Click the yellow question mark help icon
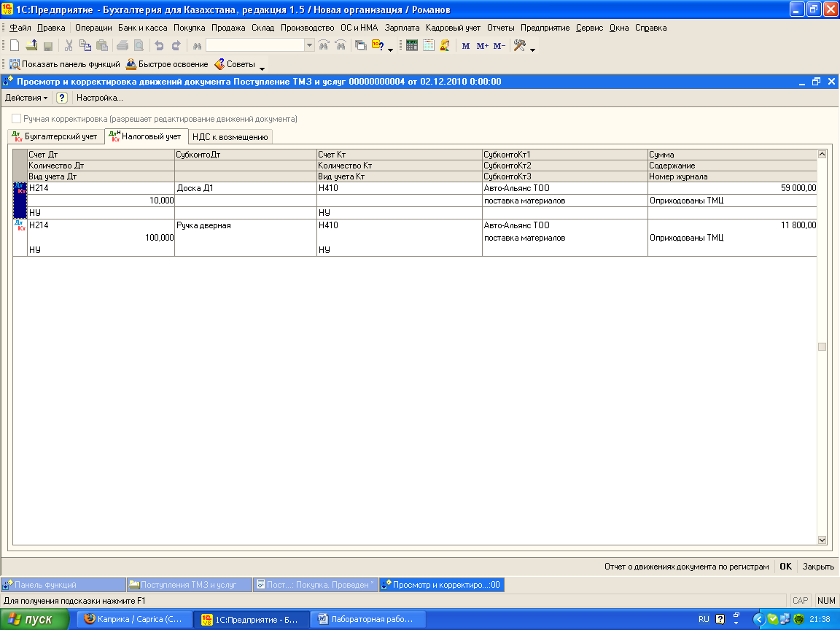The width and height of the screenshot is (840, 630). click(61, 98)
